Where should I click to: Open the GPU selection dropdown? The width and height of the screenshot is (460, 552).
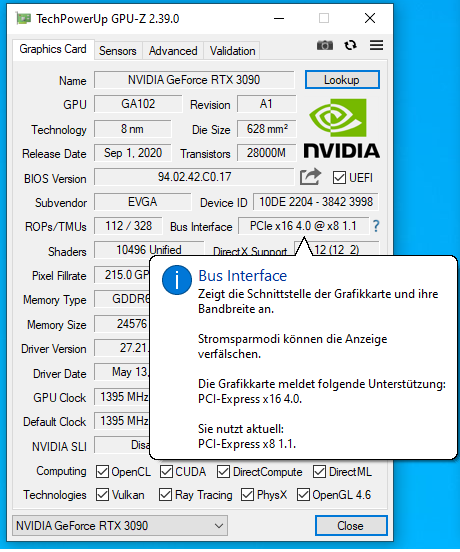[120, 526]
